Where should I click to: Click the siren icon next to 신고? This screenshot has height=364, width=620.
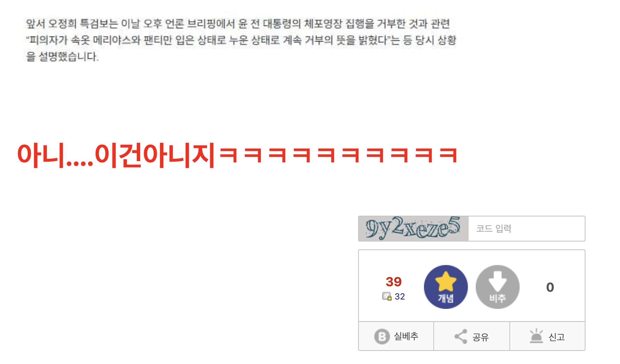point(536,336)
